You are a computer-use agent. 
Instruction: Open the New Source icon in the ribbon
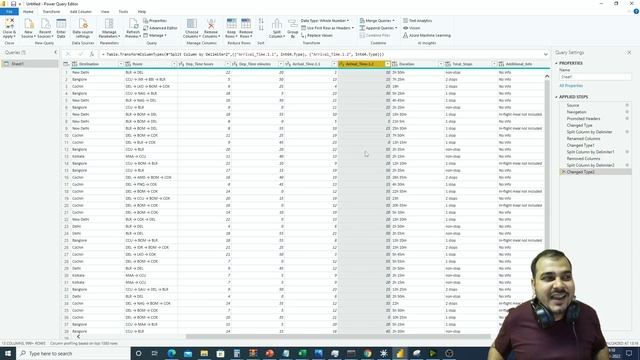pos(29,24)
